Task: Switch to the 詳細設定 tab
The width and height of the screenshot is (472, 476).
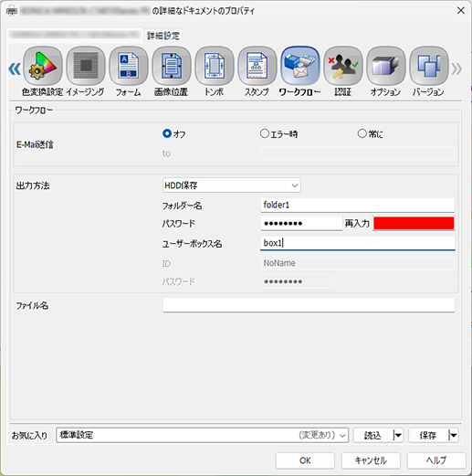Action: (x=163, y=36)
